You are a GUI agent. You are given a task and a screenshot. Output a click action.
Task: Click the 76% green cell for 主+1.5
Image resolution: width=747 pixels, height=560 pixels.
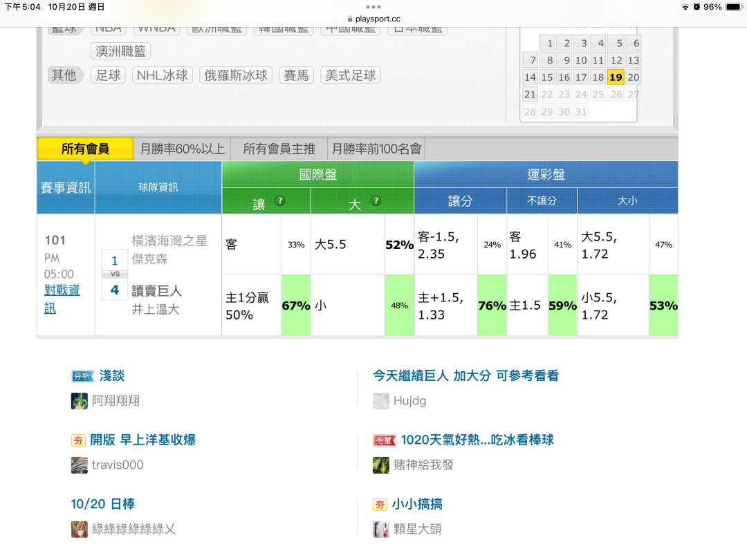492,306
